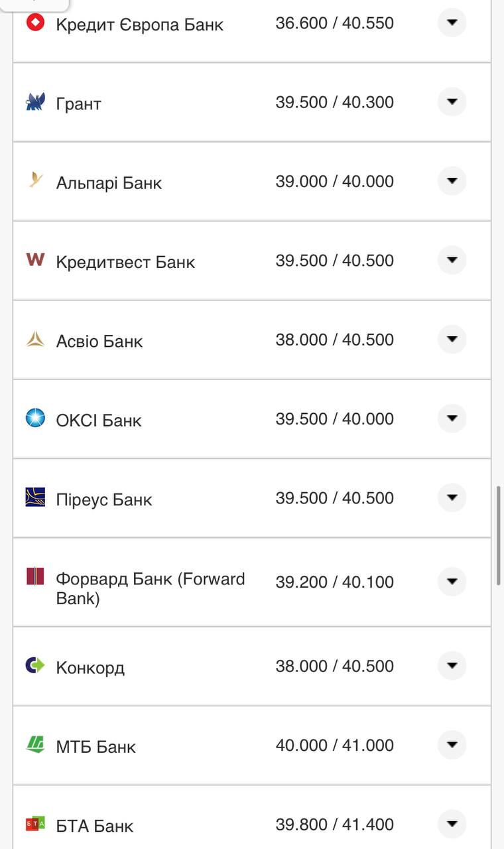Click the БТА Банк logo icon
Viewport: 504px width, 849px height.
[x=35, y=824]
